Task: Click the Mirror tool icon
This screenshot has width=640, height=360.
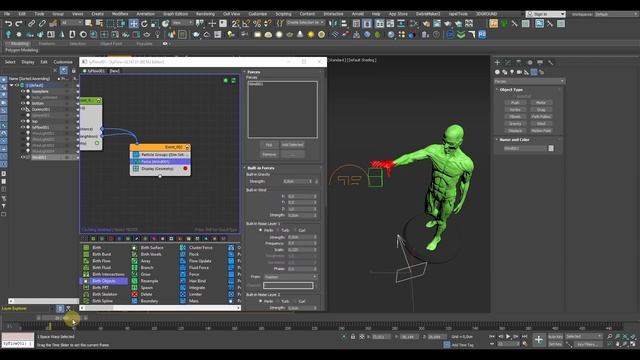Action: [x=333, y=24]
